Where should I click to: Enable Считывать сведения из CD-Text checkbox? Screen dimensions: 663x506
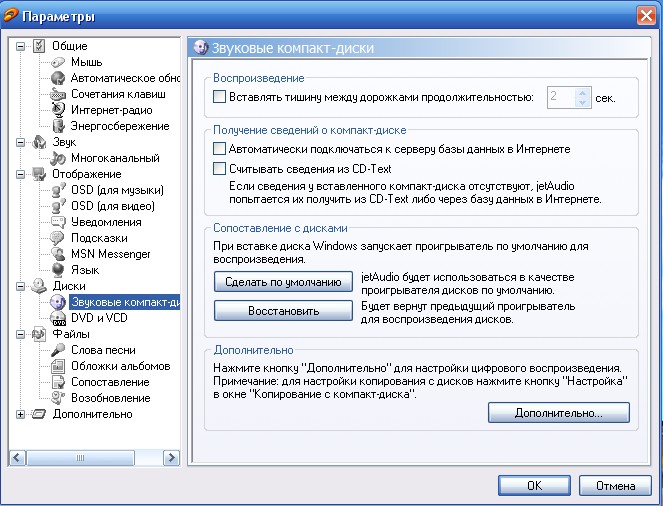point(220,169)
